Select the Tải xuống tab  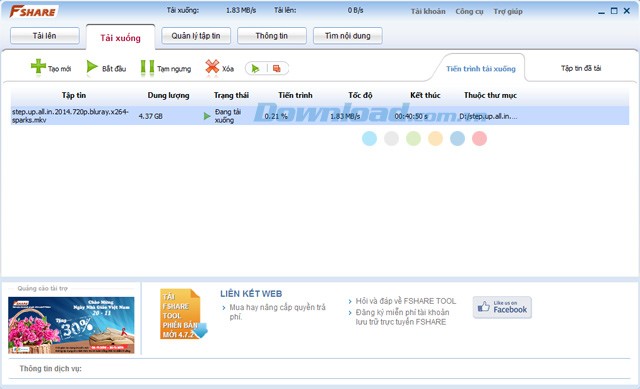[x=120, y=38]
